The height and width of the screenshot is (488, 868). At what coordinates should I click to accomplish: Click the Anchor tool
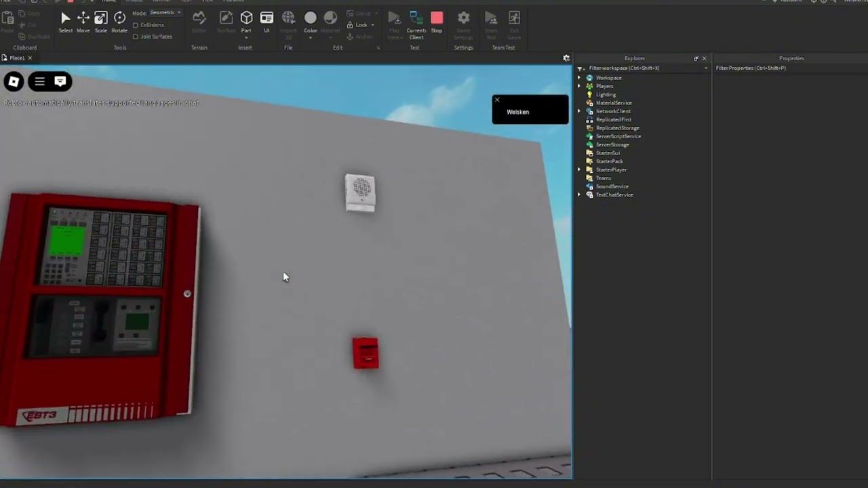click(x=361, y=37)
